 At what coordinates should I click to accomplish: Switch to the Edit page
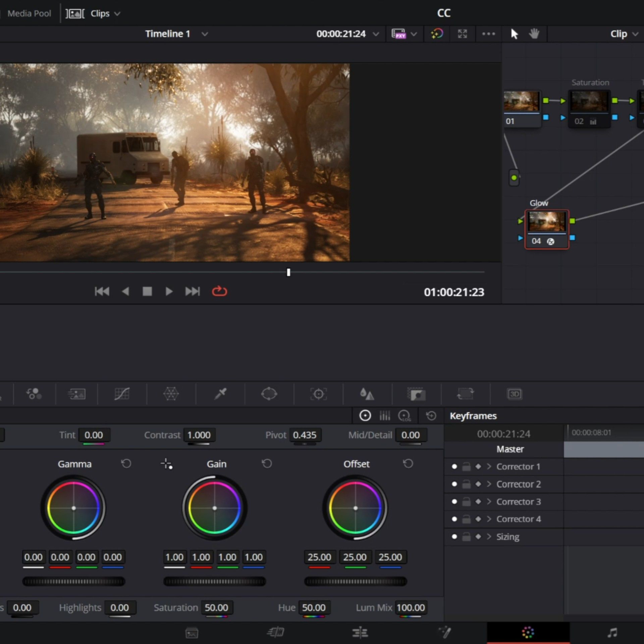point(360,632)
